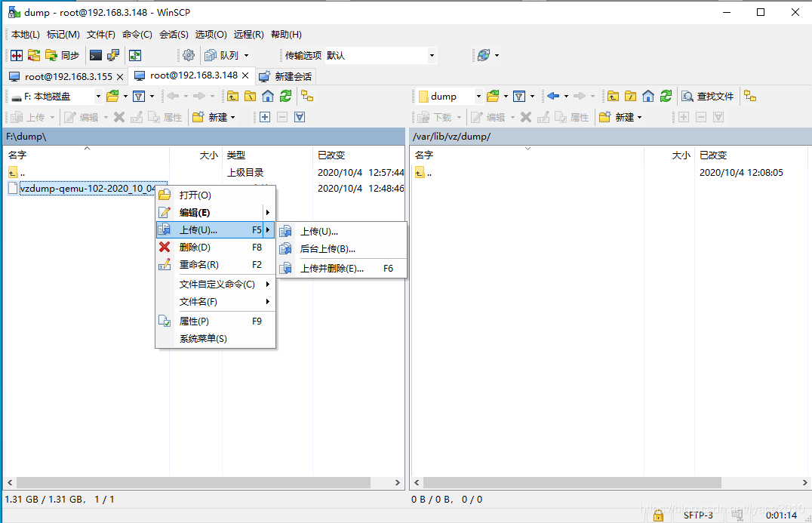This screenshot has height=523, width=812.
Task: Open the 队列 queue button
Action: click(222, 55)
